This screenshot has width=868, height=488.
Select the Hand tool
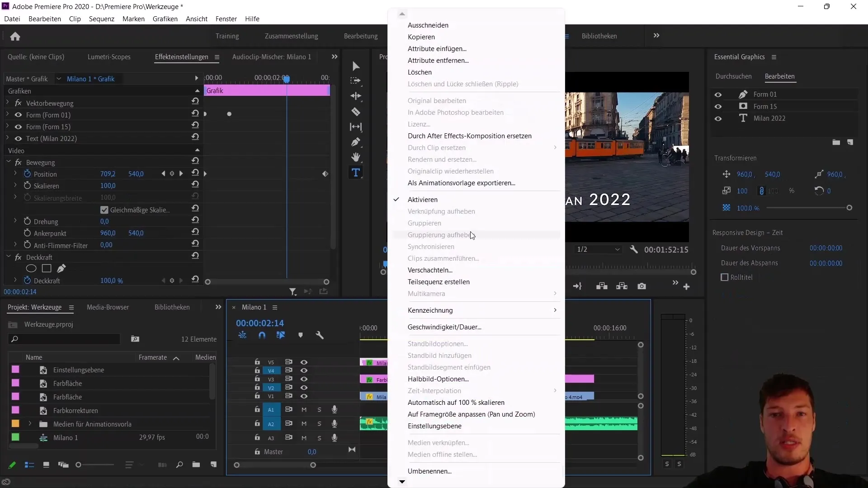click(x=356, y=157)
